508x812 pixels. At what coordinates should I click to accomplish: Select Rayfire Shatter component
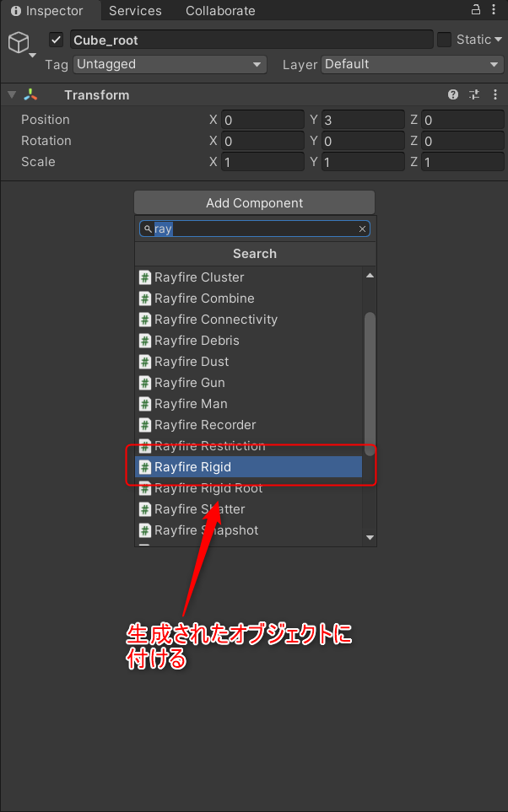click(x=249, y=509)
